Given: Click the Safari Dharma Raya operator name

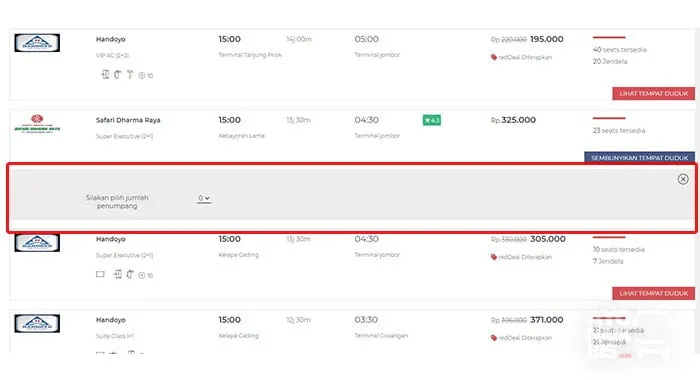Looking at the screenshot, I should [x=128, y=120].
